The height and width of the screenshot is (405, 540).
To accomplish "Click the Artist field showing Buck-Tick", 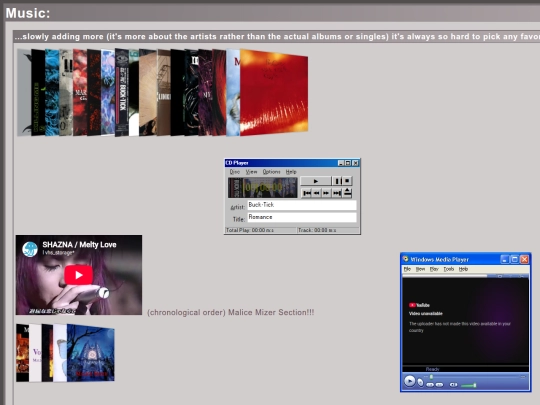I will (302, 205).
